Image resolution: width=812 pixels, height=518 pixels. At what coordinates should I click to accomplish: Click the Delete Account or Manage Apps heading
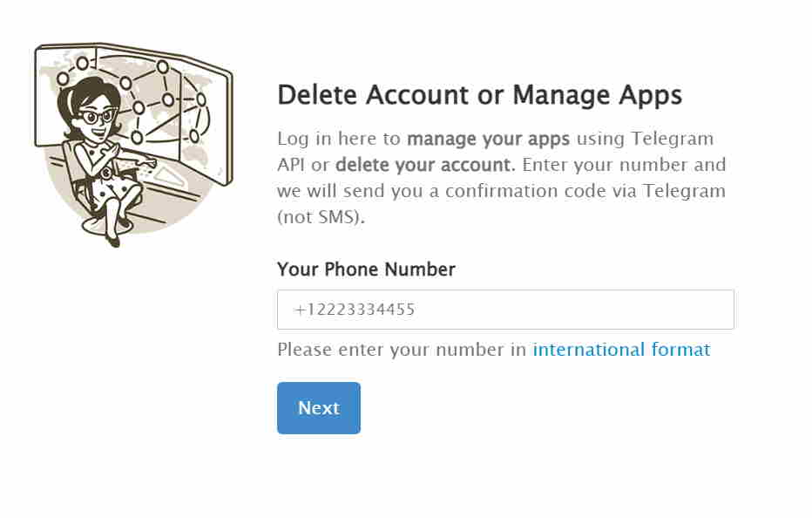[479, 94]
